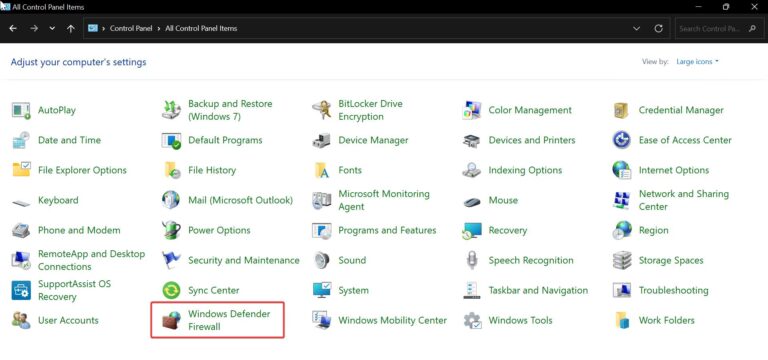Click the Mouse icon
The height and width of the screenshot is (360, 768).
pyautogui.click(x=472, y=202)
